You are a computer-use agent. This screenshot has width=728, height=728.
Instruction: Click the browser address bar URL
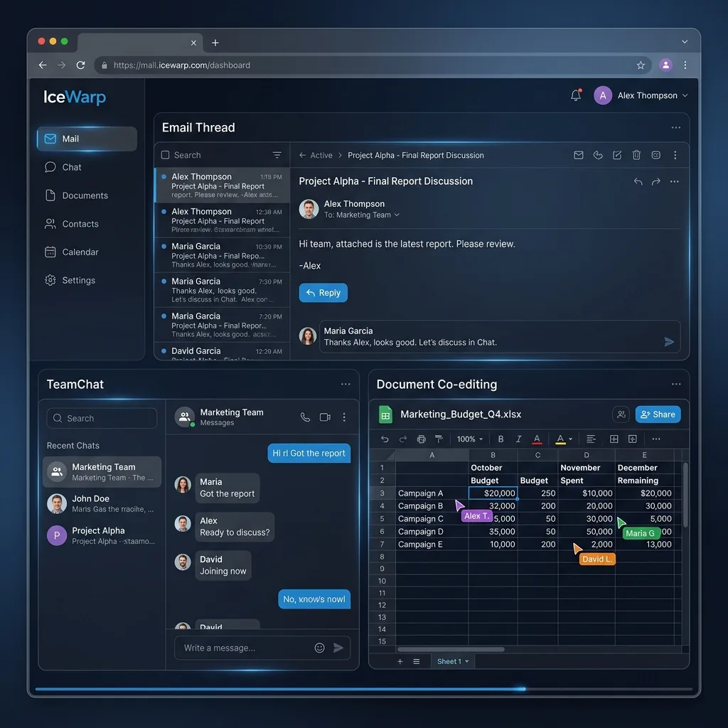(x=181, y=65)
